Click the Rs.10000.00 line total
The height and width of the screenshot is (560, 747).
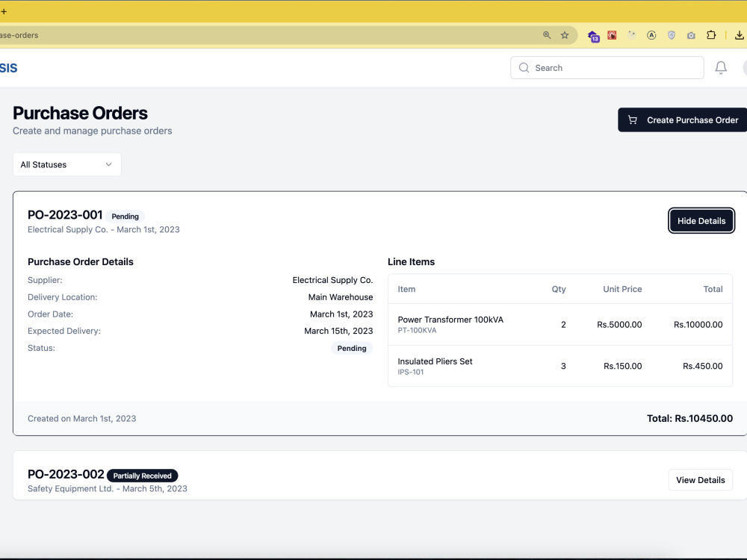pyautogui.click(x=698, y=325)
